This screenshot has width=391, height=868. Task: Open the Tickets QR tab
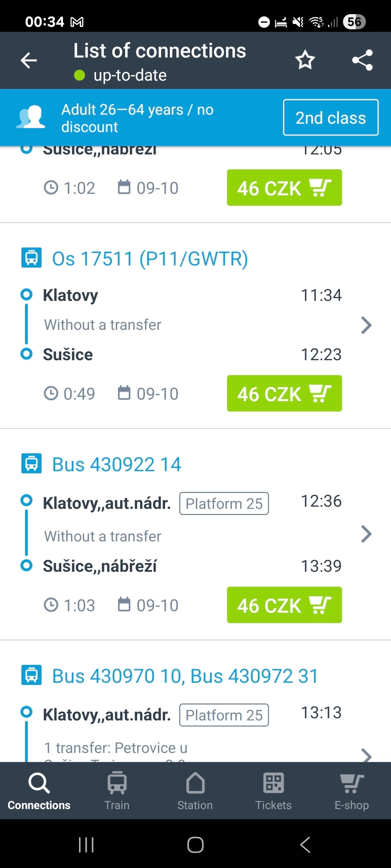[273, 790]
